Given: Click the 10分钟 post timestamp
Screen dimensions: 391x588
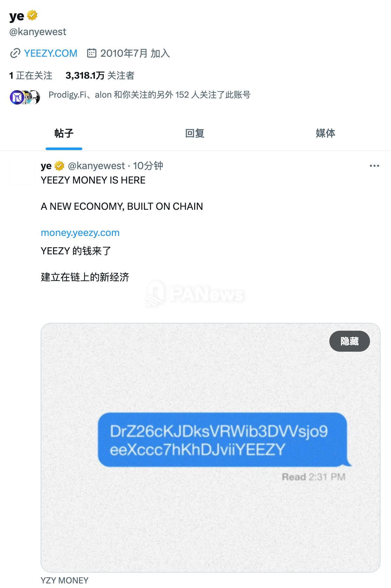Looking at the screenshot, I should 148,166.
